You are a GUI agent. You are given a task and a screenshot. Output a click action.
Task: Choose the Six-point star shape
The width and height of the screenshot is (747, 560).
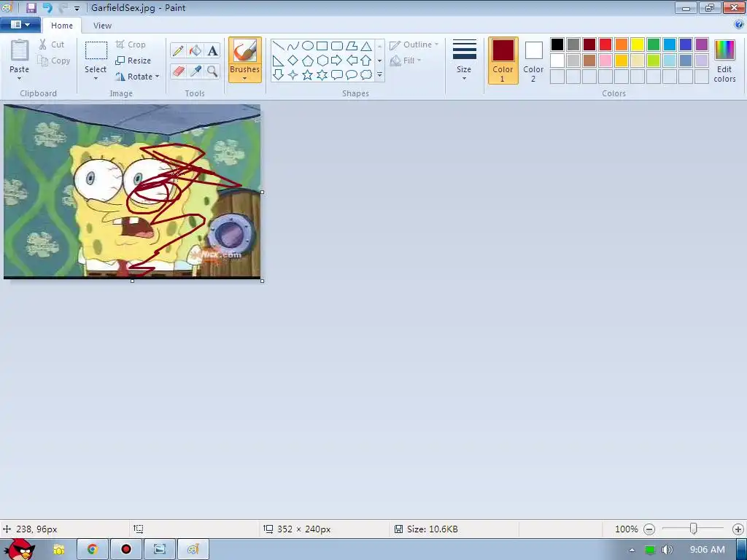(322, 75)
